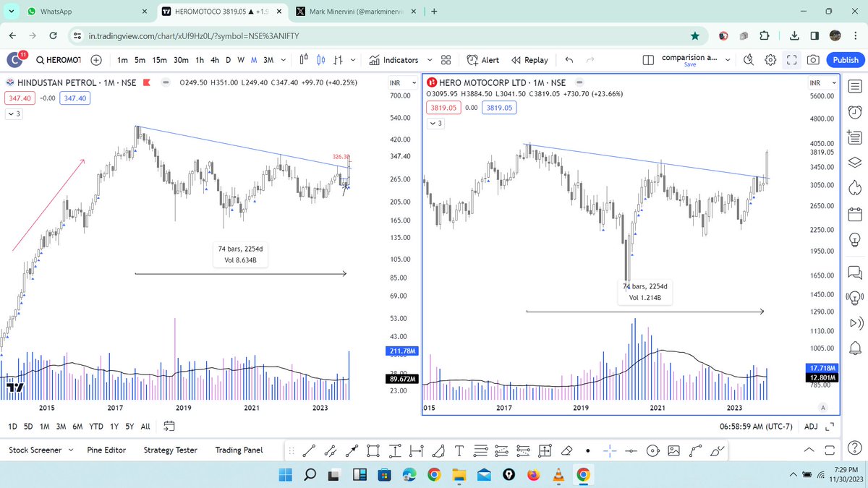This screenshot has width=868, height=488.
Task: Open the alerts clock icon in right sidebar
Action: 854,111
